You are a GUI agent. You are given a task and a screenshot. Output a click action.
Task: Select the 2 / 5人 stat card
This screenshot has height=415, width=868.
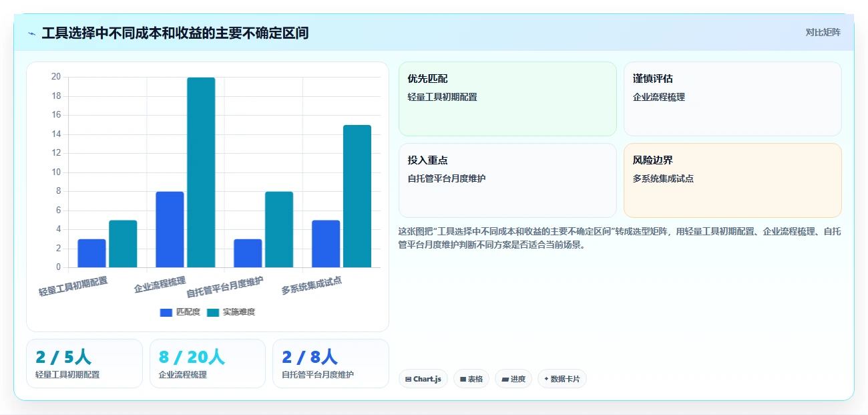point(84,364)
